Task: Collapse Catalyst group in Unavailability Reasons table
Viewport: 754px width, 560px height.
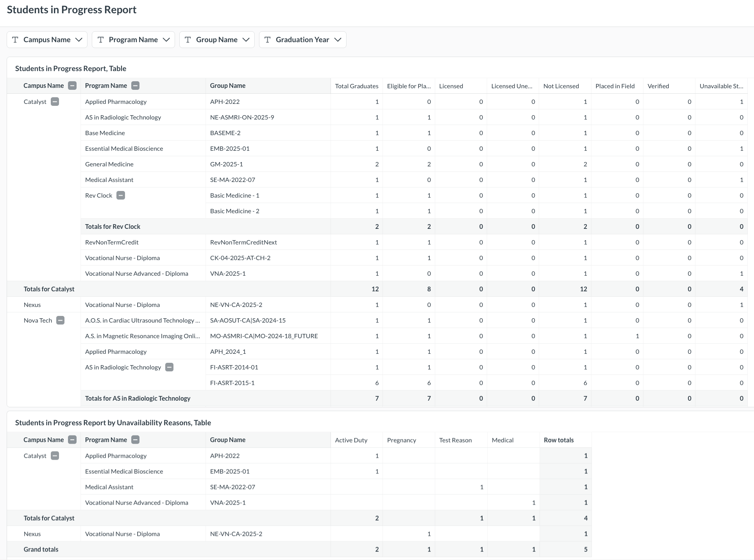Action: coord(55,456)
